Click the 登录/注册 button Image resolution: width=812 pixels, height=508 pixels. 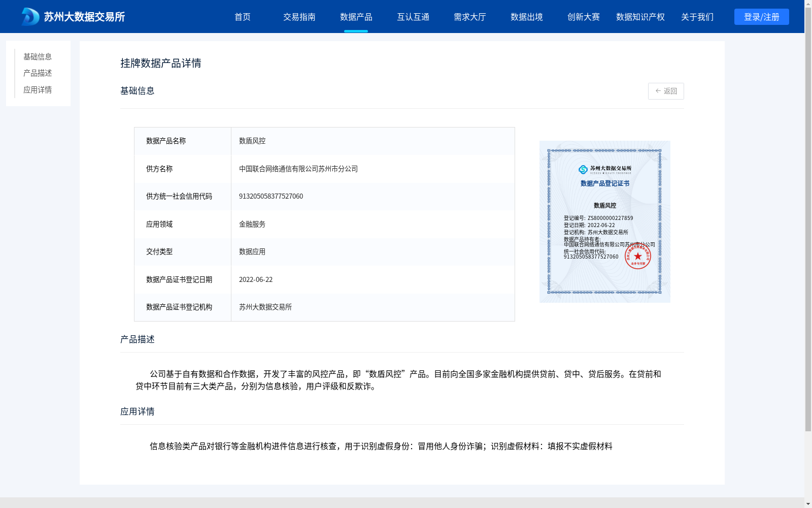761,17
